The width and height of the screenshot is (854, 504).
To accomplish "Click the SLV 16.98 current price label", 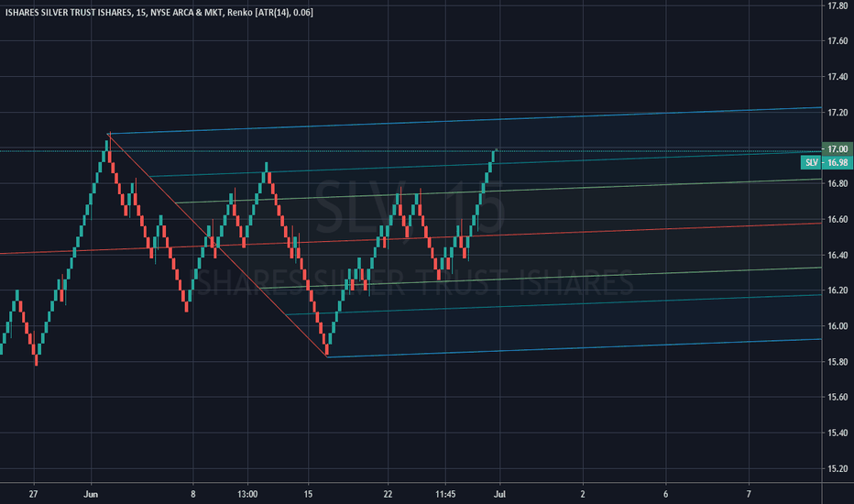I will (x=826, y=162).
